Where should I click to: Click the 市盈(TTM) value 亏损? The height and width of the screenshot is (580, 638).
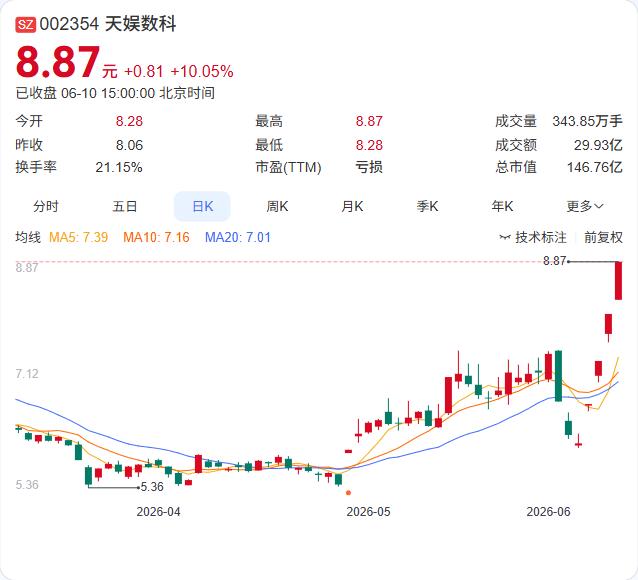coord(369,167)
